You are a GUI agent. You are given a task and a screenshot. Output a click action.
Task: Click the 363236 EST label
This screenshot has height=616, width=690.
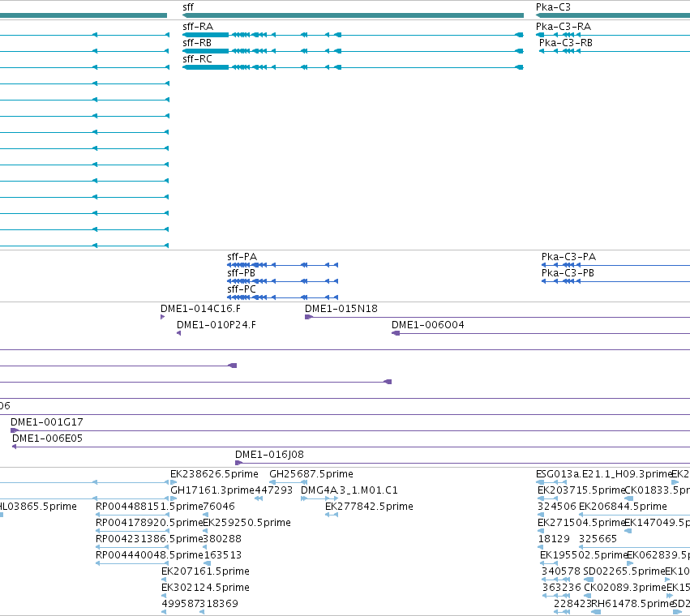pyautogui.click(x=562, y=588)
